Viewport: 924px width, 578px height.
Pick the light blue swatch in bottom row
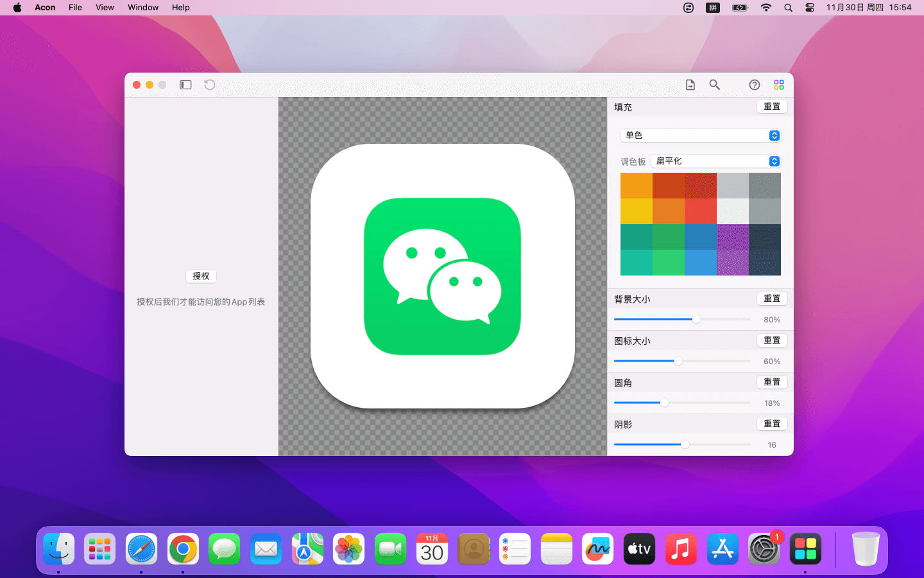[701, 263]
